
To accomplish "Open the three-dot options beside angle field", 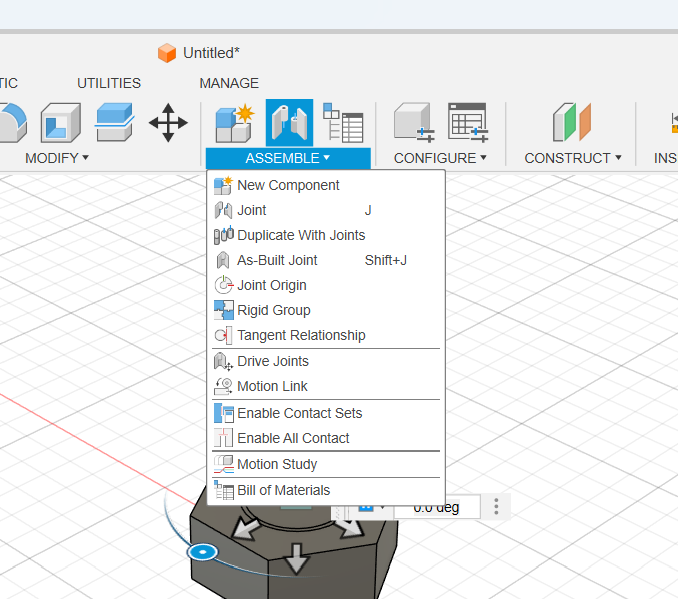I will tap(496, 506).
